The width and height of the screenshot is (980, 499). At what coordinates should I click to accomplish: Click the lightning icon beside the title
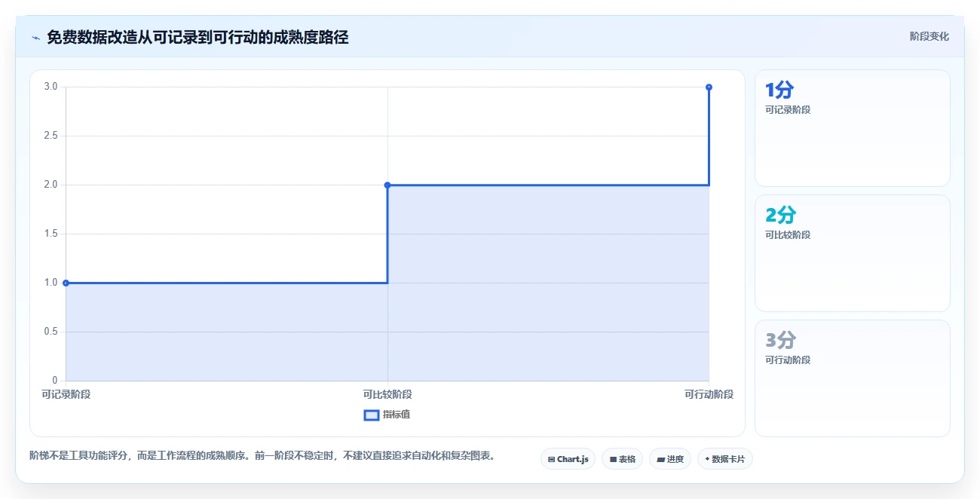coord(35,38)
